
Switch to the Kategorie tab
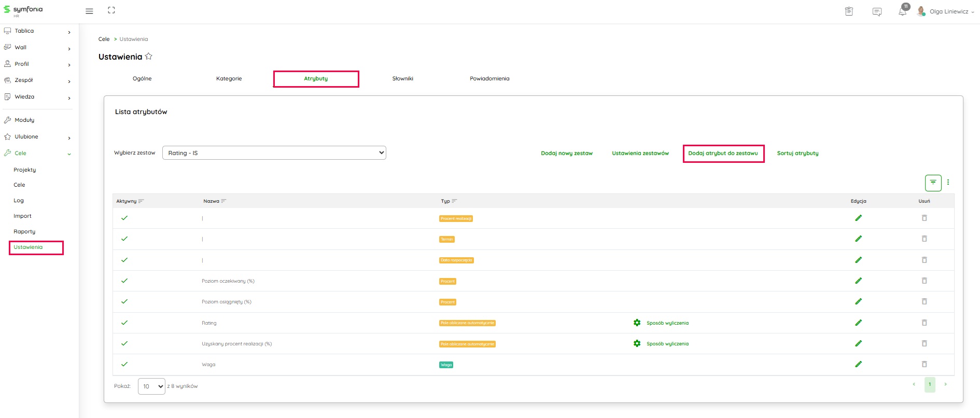(229, 79)
